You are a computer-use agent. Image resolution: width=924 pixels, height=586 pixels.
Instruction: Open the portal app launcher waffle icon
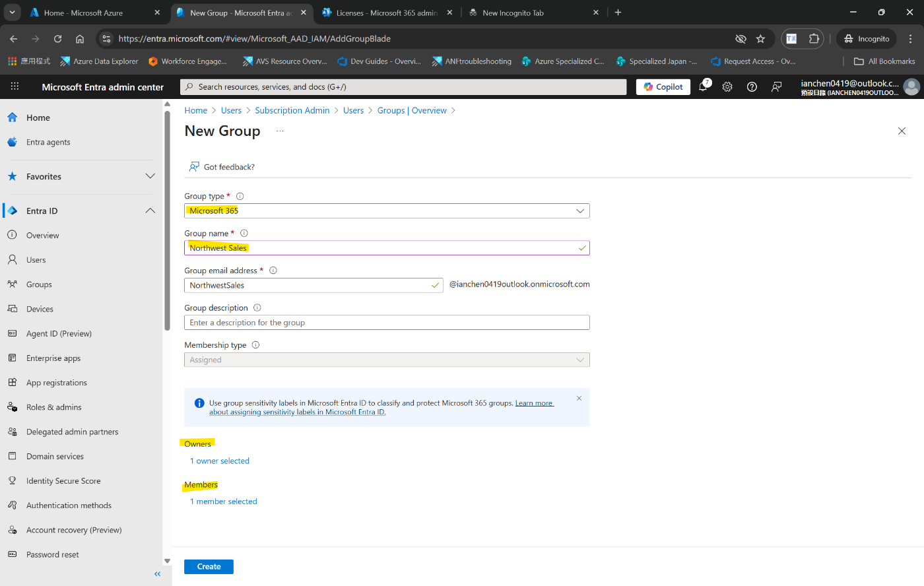15,86
